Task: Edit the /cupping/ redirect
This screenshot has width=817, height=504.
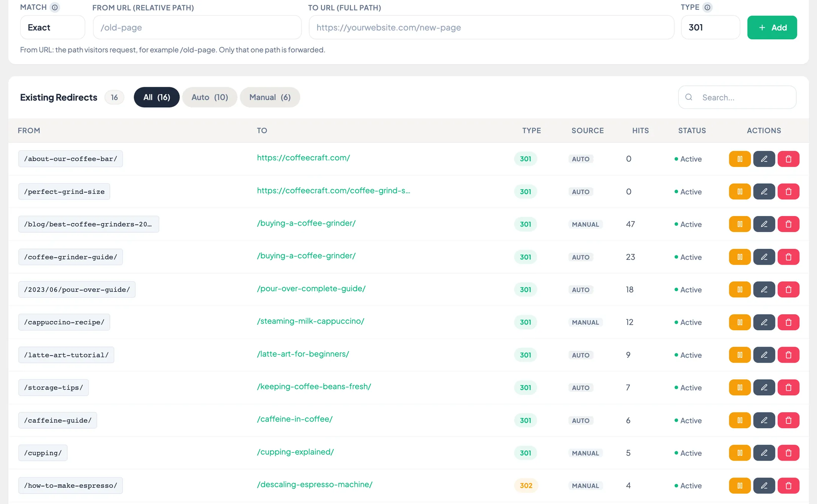Action: point(764,453)
